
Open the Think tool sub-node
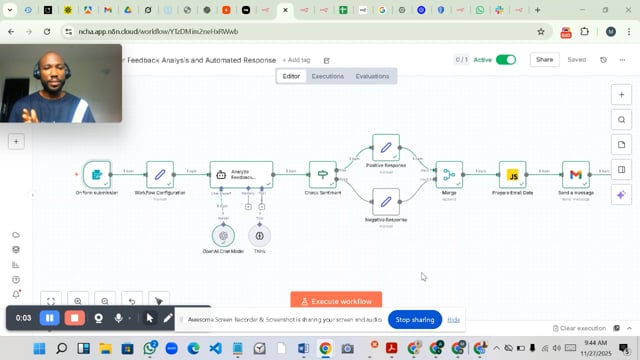click(x=259, y=236)
